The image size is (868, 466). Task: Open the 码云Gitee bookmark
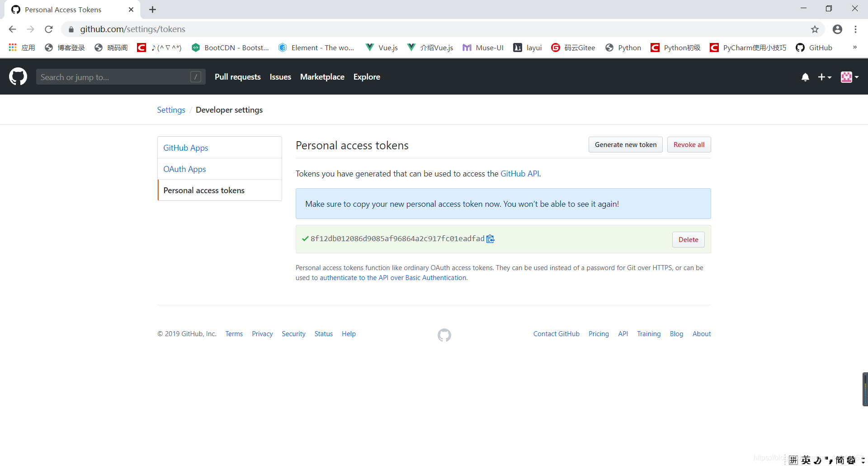click(573, 48)
